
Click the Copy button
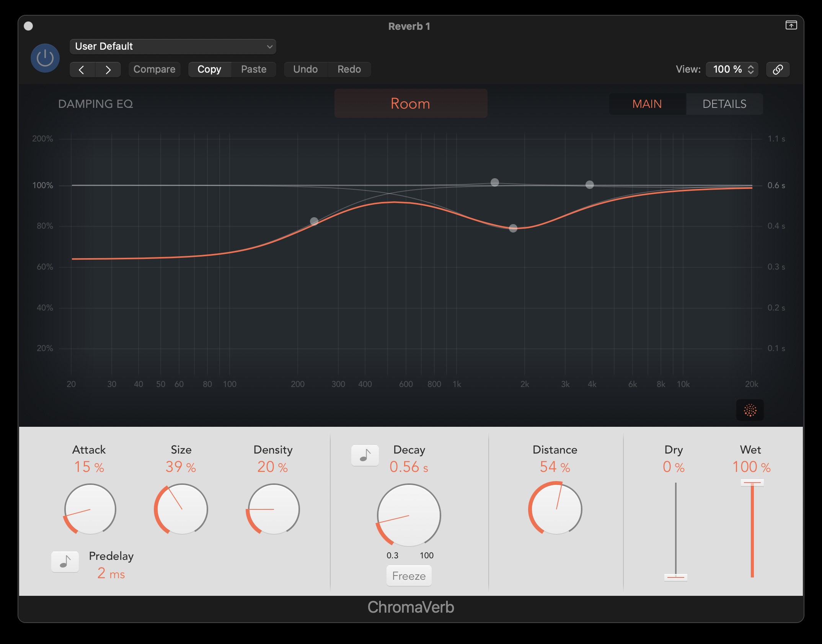(209, 70)
